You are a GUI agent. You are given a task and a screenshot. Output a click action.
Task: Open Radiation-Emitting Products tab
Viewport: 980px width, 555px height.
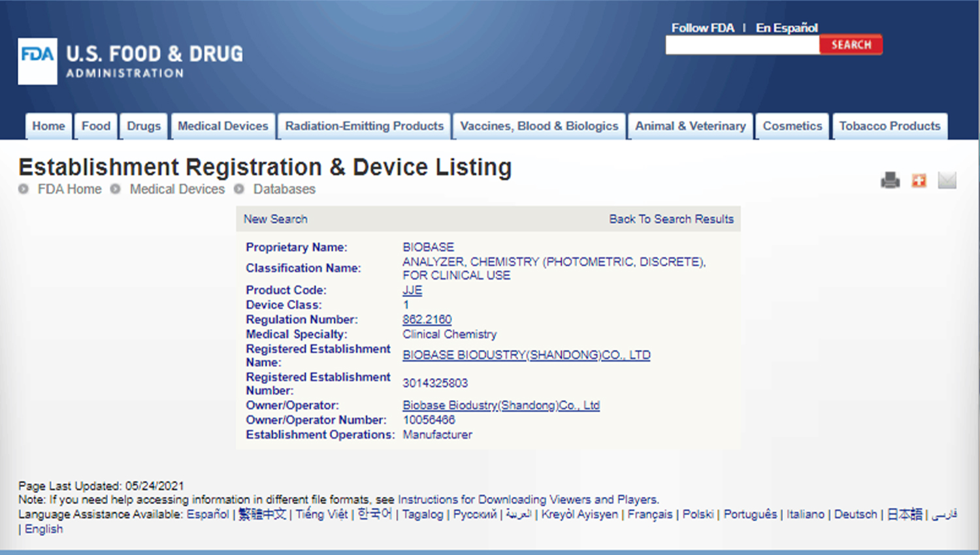pyautogui.click(x=364, y=126)
